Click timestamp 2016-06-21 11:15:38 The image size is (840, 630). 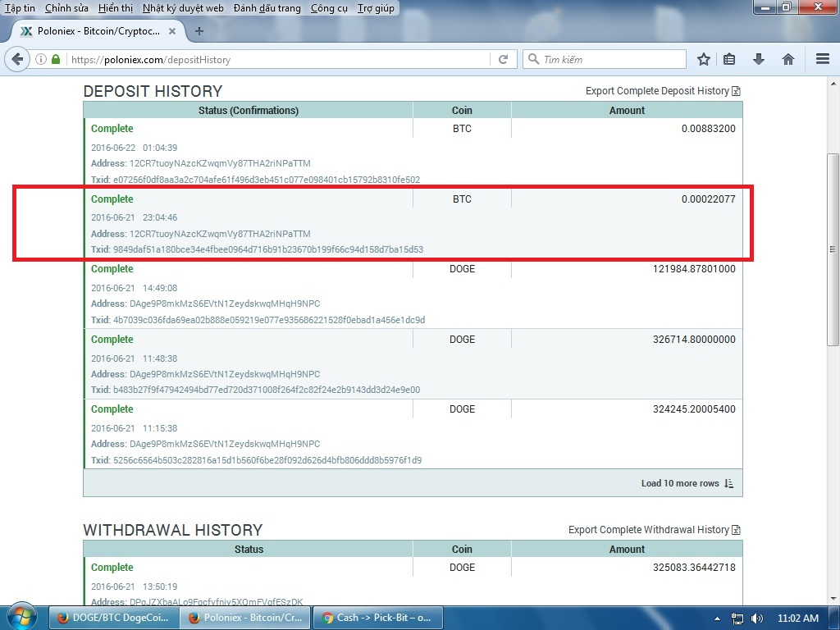tap(134, 428)
